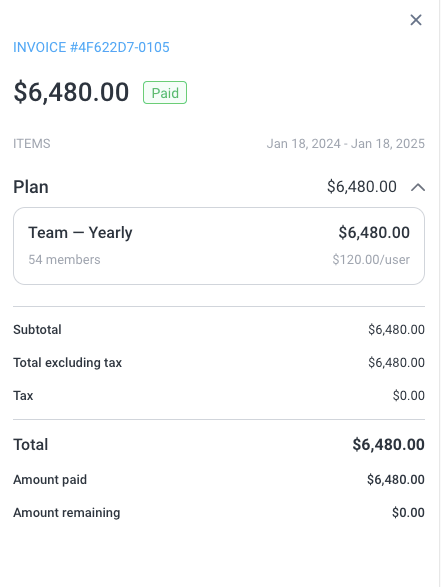Click the bold Total row label
This screenshot has height=587, width=441.
coord(31,444)
